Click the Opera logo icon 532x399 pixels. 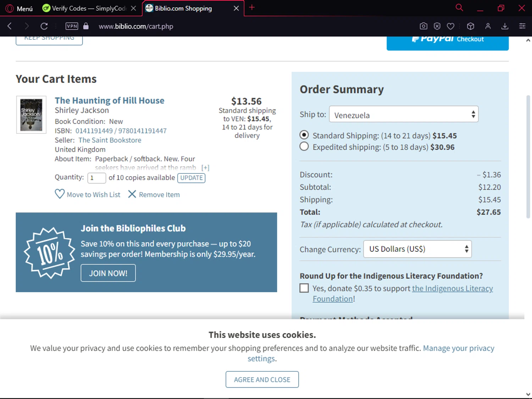tap(10, 8)
